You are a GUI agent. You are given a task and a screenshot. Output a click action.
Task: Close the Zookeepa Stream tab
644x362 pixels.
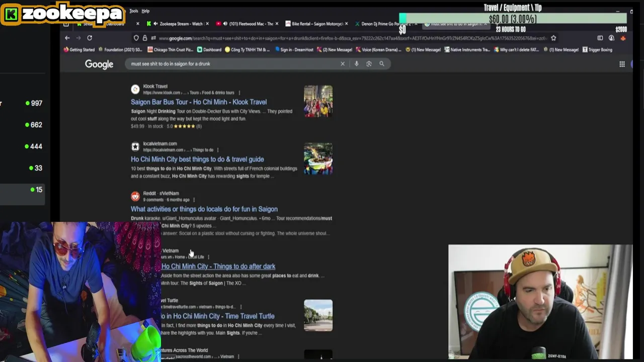click(207, 24)
